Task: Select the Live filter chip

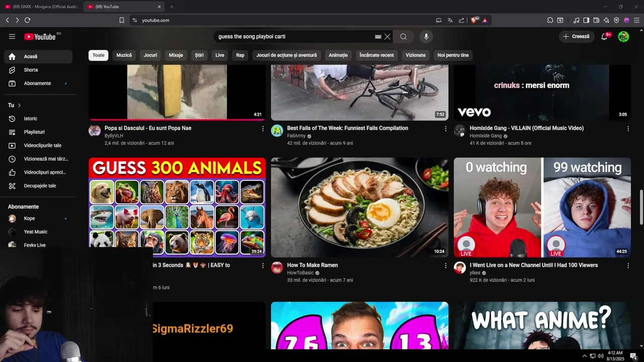Action: [220, 55]
